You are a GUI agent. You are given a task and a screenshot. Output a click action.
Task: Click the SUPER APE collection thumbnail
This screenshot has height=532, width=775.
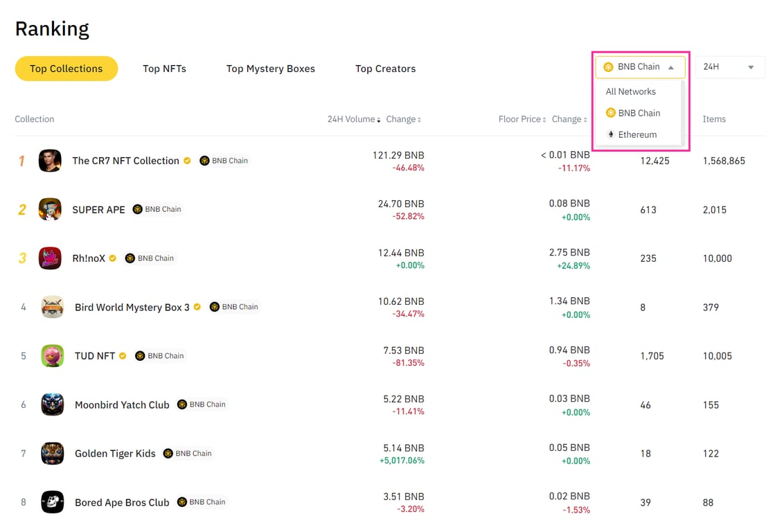click(x=50, y=209)
